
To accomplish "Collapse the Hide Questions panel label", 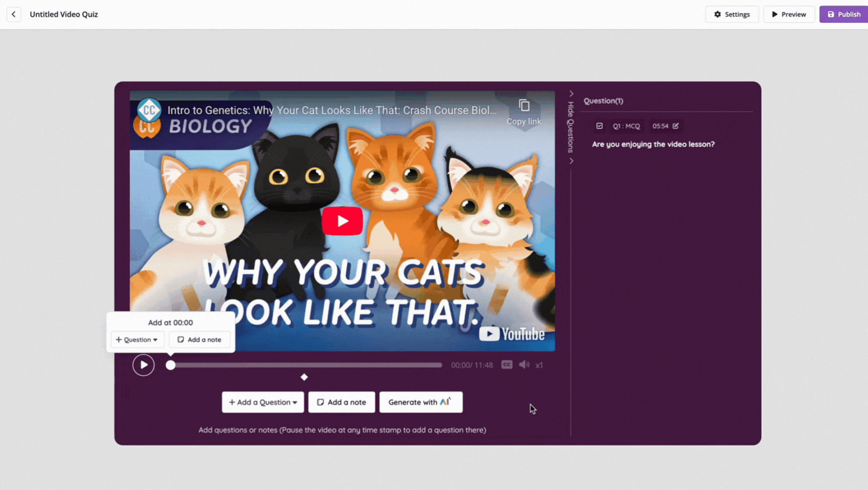I will coord(571,127).
